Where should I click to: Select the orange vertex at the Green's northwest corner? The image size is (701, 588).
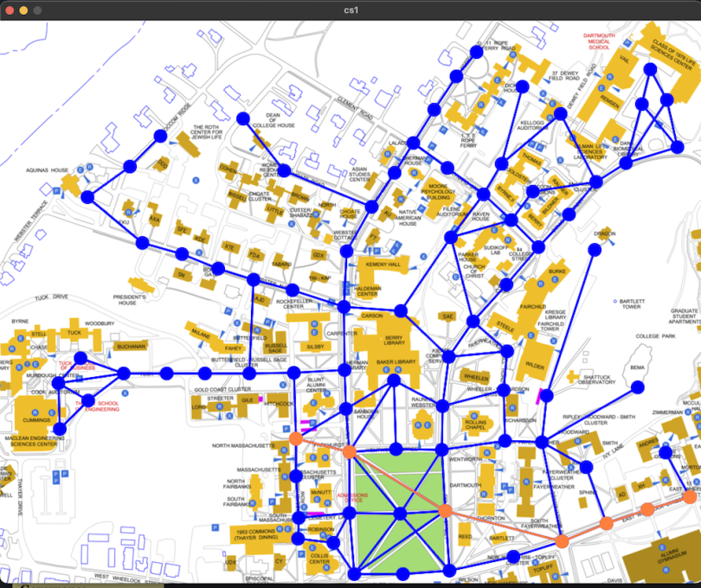tap(350, 451)
